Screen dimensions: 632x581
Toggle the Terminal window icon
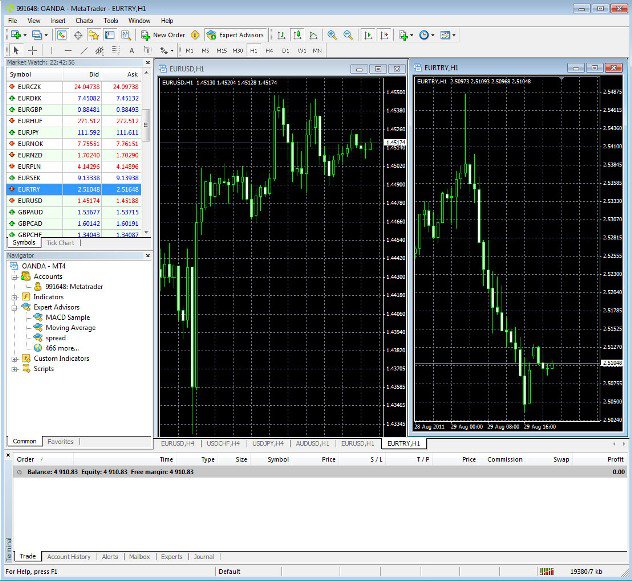point(110,35)
